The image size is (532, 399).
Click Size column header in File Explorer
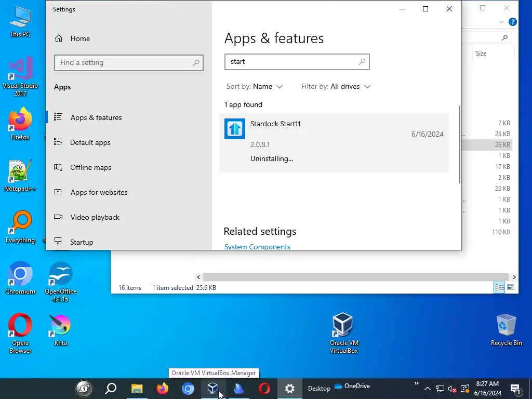point(481,54)
